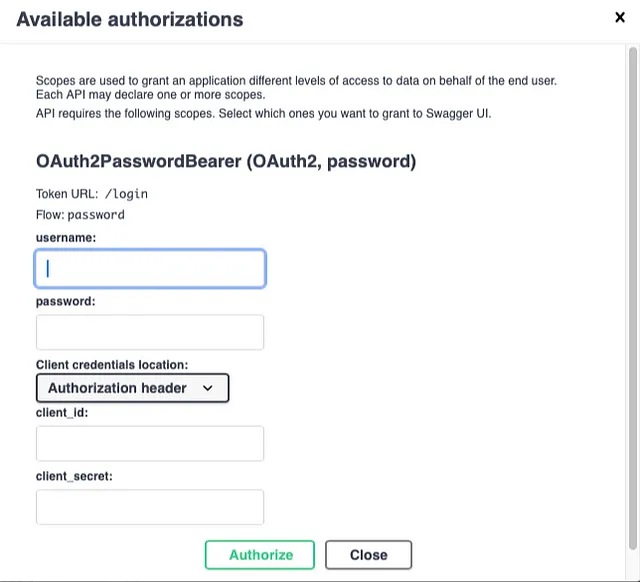Select the client_id text field
The width and height of the screenshot is (640, 582).
[x=150, y=443]
